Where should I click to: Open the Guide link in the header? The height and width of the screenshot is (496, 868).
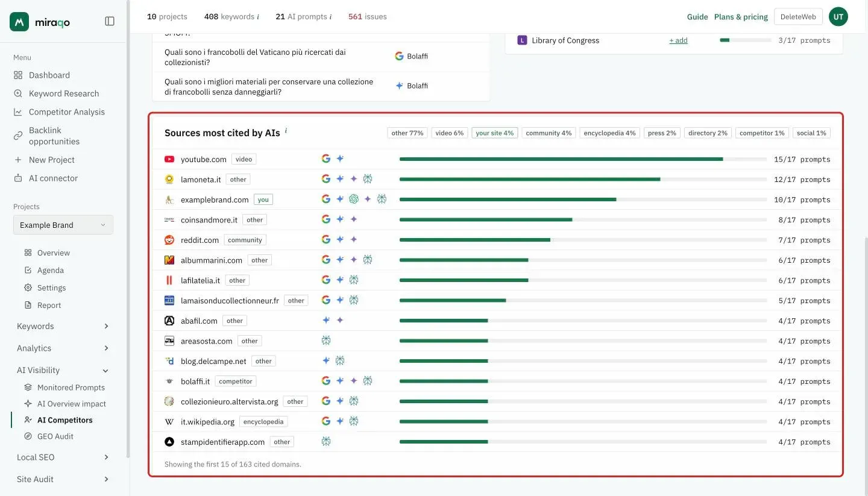tap(697, 17)
